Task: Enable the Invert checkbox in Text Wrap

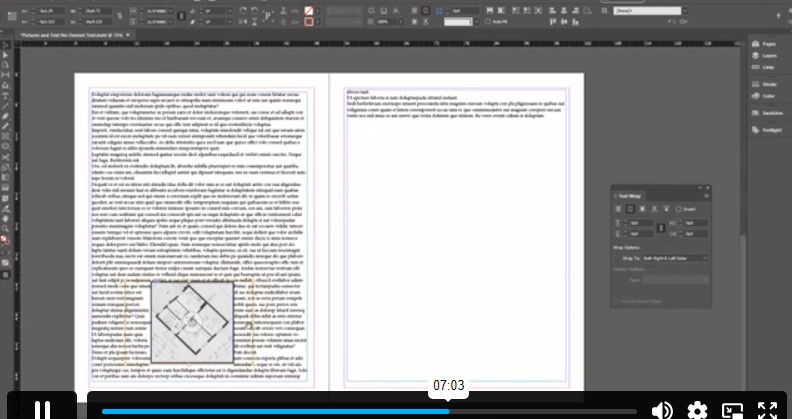Action: click(678, 209)
